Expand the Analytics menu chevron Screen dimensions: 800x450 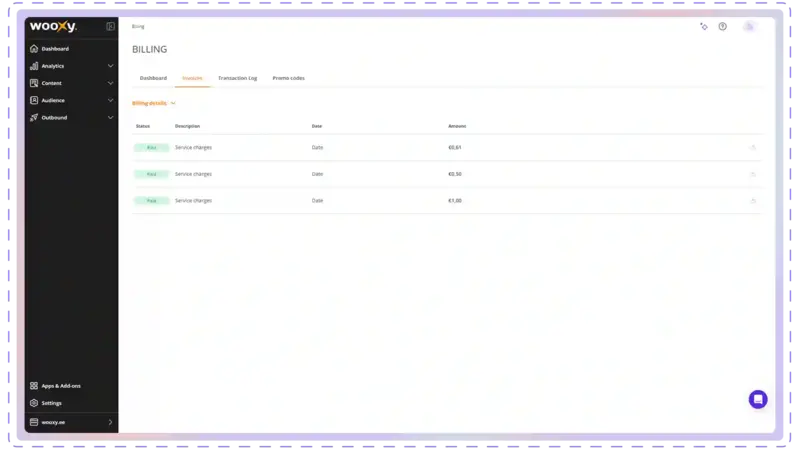pos(110,66)
